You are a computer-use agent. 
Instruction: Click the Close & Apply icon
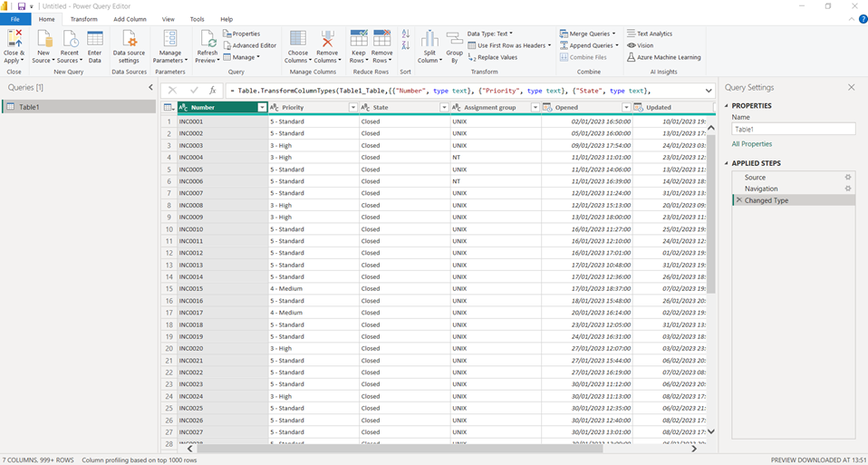pos(14,39)
